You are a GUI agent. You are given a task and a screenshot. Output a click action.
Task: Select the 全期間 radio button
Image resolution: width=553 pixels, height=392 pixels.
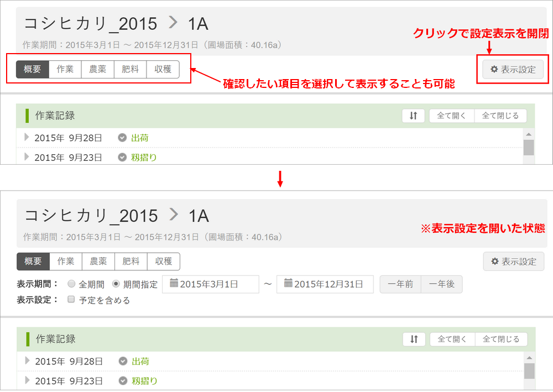click(x=71, y=284)
